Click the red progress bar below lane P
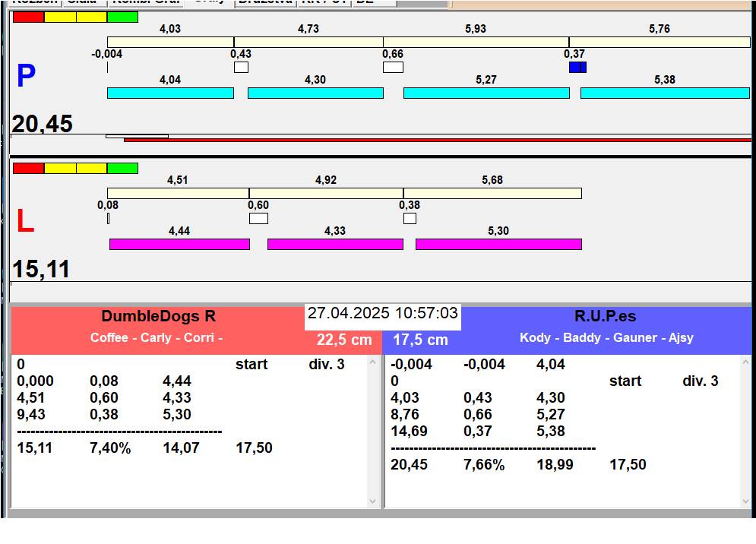This screenshot has width=756, height=544. pyautogui.click(x=437, y=140)
